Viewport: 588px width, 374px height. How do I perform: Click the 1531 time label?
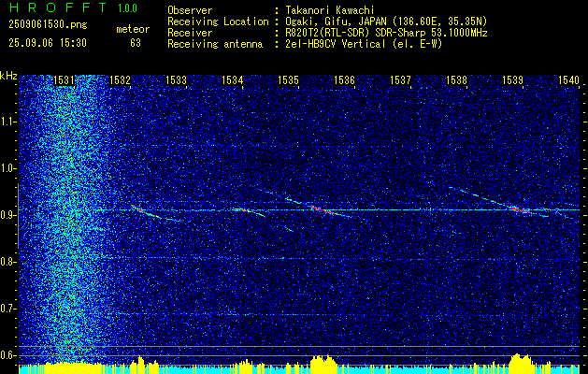point(64,79)
